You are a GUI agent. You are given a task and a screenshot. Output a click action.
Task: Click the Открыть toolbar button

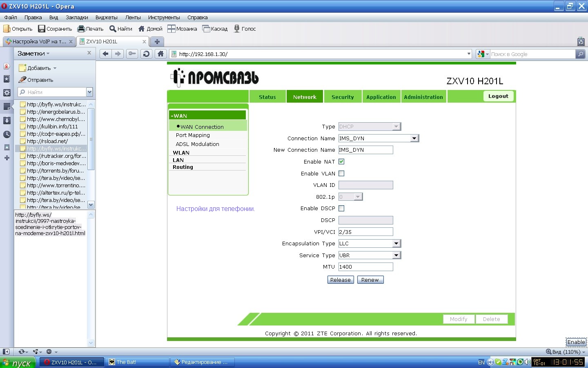pos(18,29)
